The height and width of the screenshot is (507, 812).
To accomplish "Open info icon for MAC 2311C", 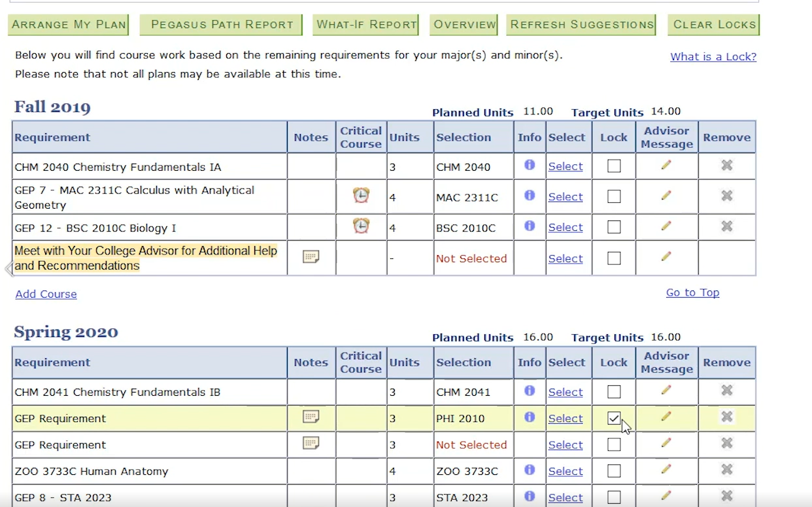I will 530,196.
